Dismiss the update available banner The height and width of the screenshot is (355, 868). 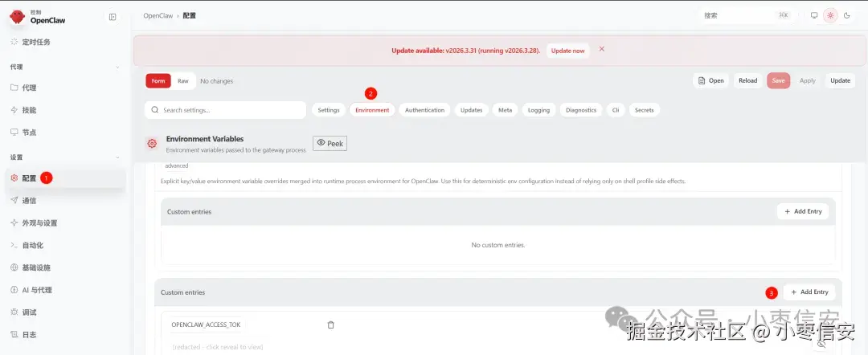602,49
